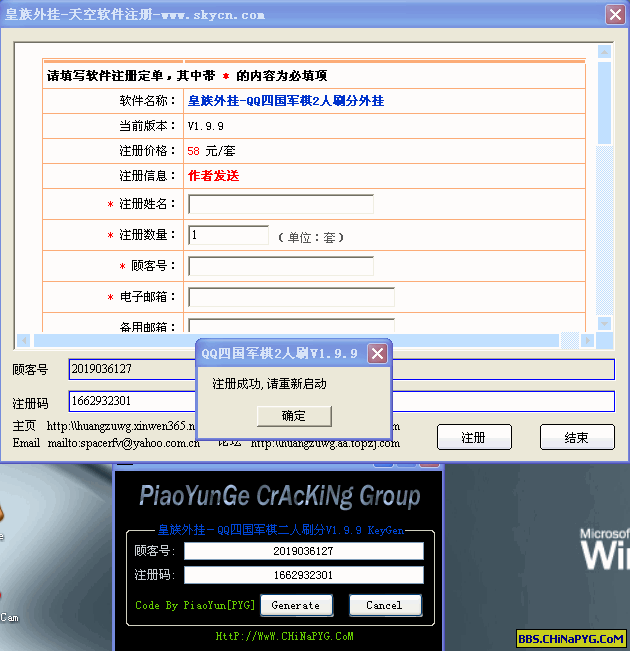
Task: Click the vertical scrollbar down arrow
Action: point(604,323)
